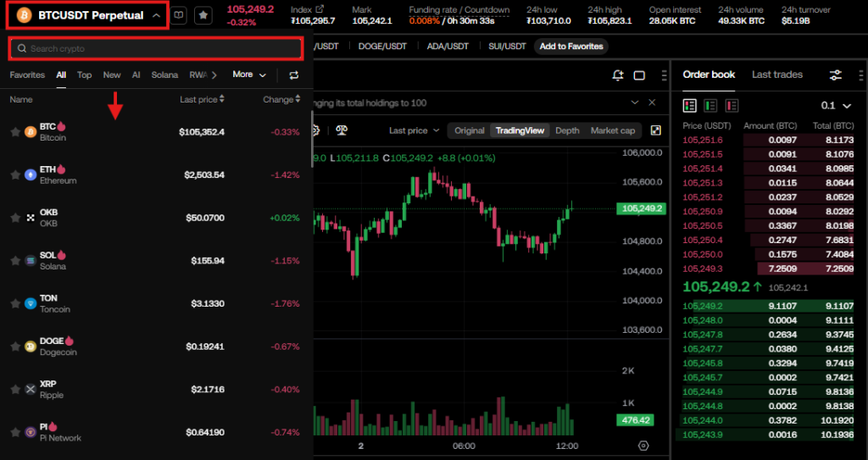868x460 pixels.
Task: Click the Pi Network coin logo
Action: [x=31, y=432]
